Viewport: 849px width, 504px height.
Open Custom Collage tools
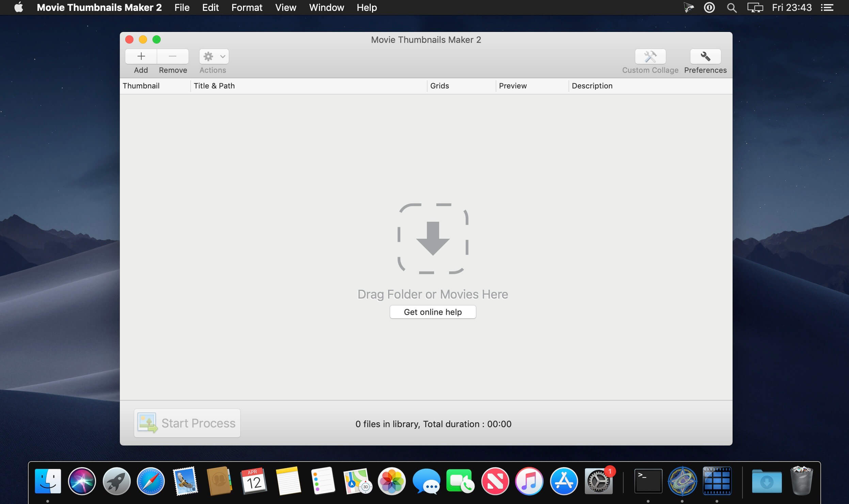pyautogui.click(x=650, y=56)
